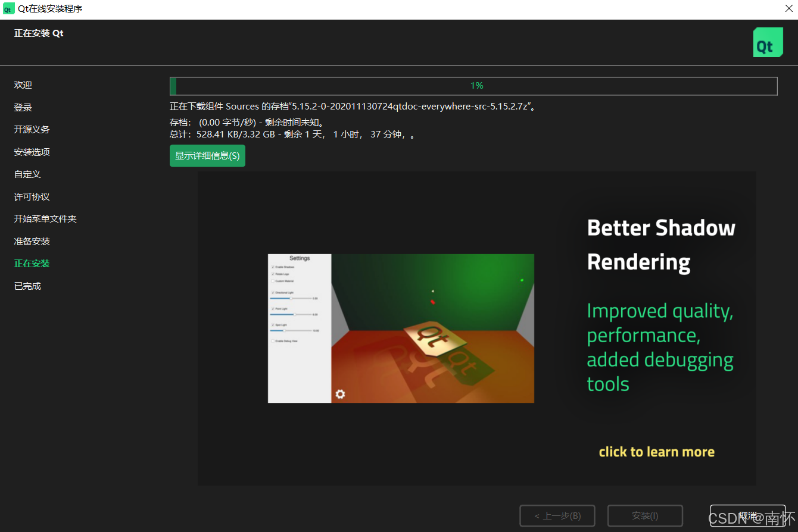798x532 pixels.
Task: Click the green Qt logo in the header
Action: pos(768,42)
